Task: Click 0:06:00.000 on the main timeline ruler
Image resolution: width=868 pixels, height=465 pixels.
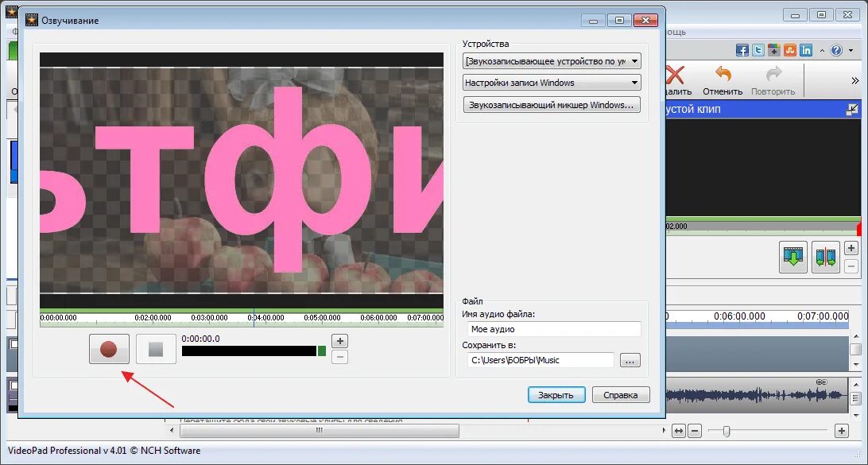Action: point(739,316)
